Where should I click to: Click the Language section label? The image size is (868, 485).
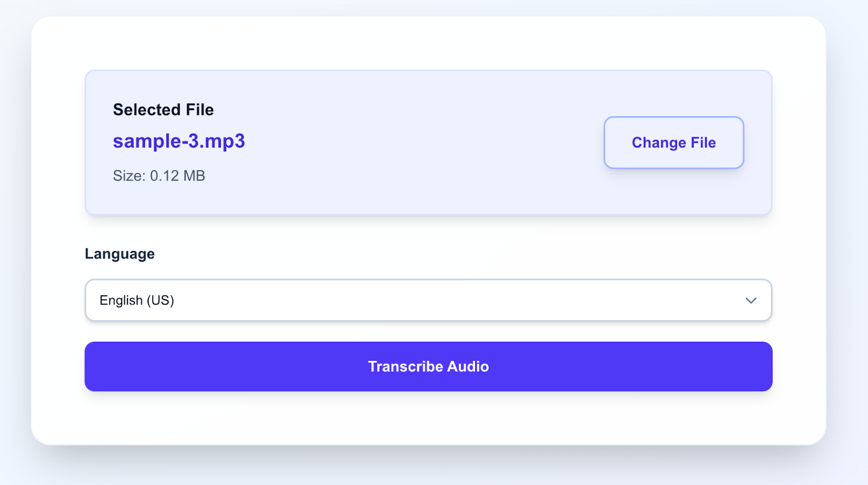[119, 253]
